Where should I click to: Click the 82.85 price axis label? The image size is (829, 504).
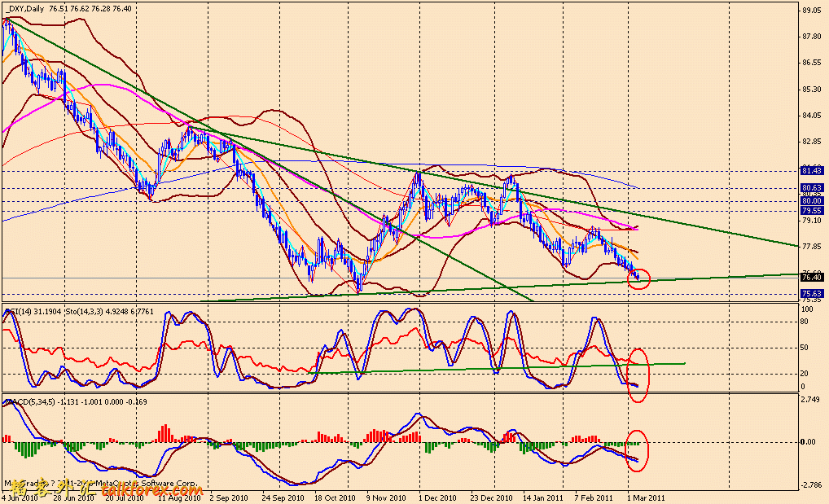tap(812, 142)
